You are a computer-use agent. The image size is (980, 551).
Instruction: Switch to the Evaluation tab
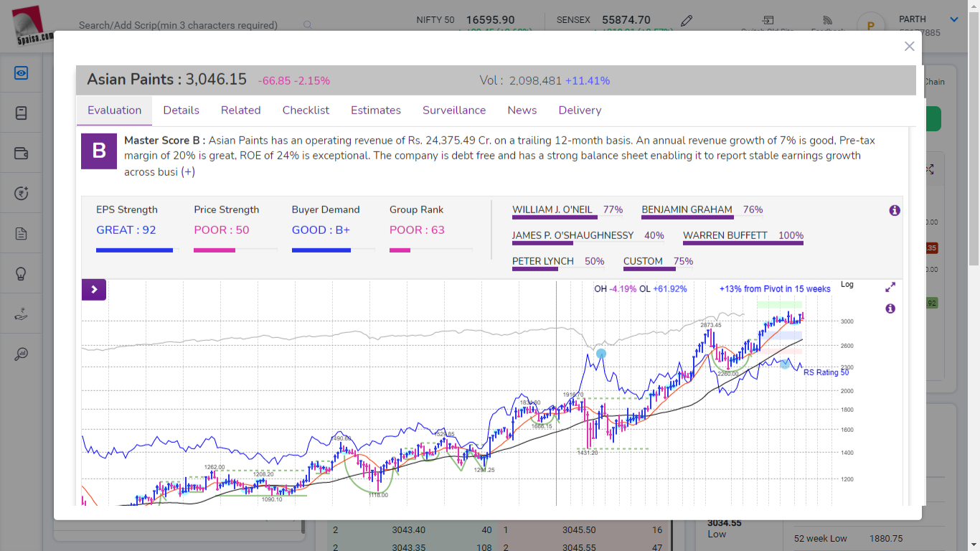pyautogui.click(x=114, y=110)
